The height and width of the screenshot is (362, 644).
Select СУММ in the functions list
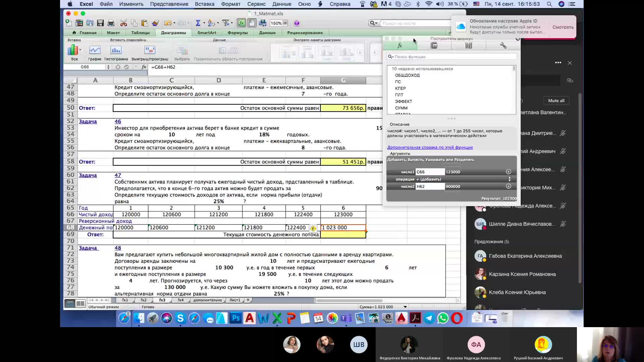tap(401, 108)
